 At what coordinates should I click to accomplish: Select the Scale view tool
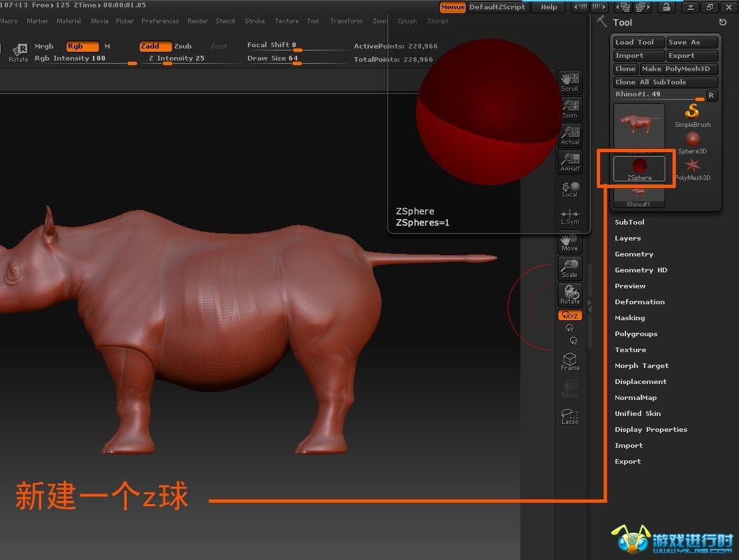(570, 268)
